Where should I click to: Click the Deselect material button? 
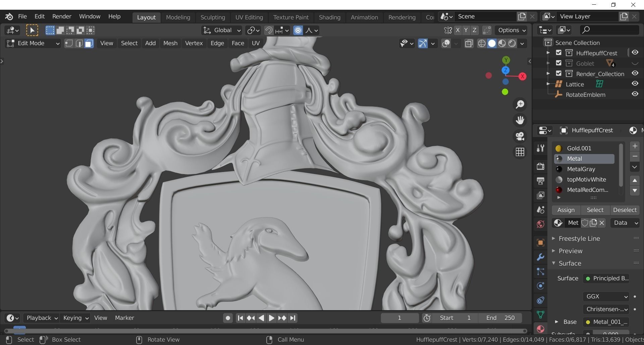[625, 210]
